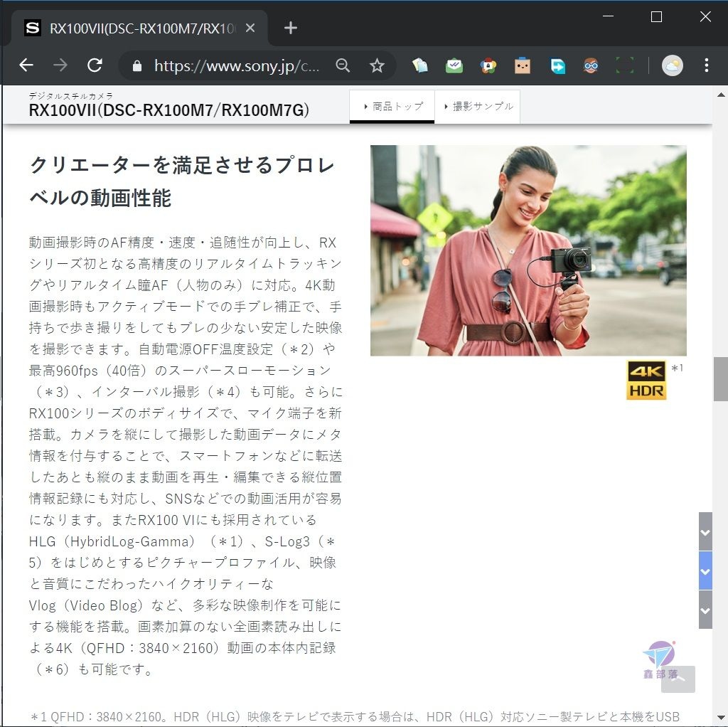The height and width of the screenshot is (727, 728).
Task: Click the Sony favicon on the tab
Action: [x=33, y=28]
